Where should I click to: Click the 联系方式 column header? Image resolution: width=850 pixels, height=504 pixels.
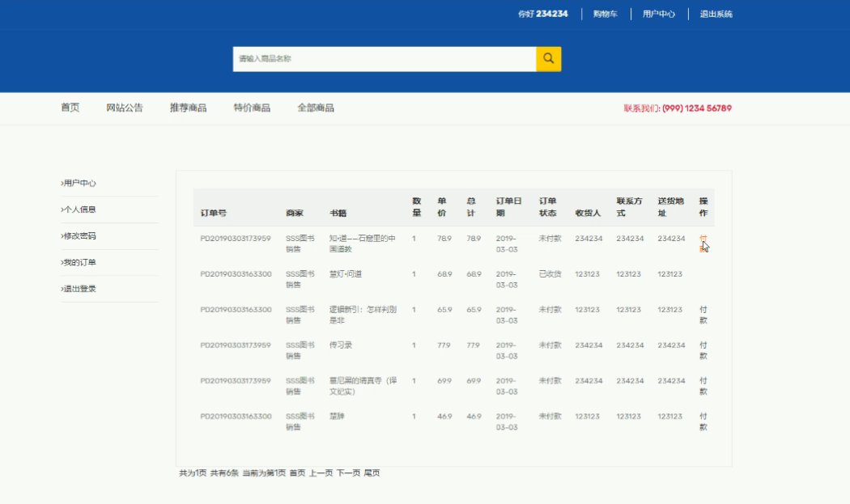[629, 207]
